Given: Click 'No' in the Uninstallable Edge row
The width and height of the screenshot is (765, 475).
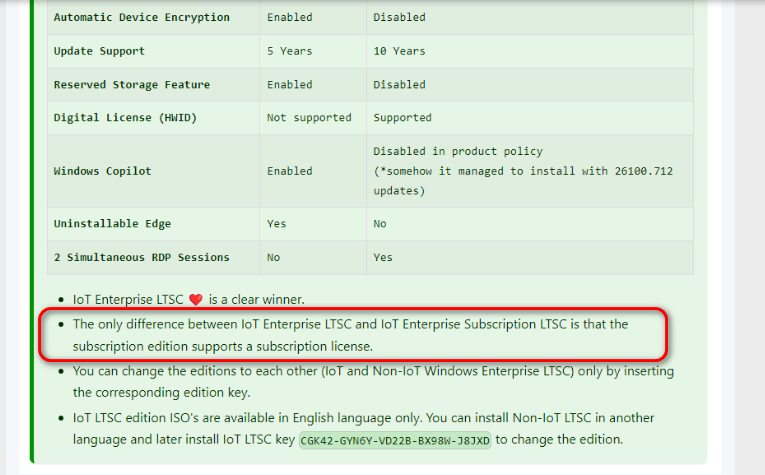Looking at the screenshot, I should click(x=380, y=223).
